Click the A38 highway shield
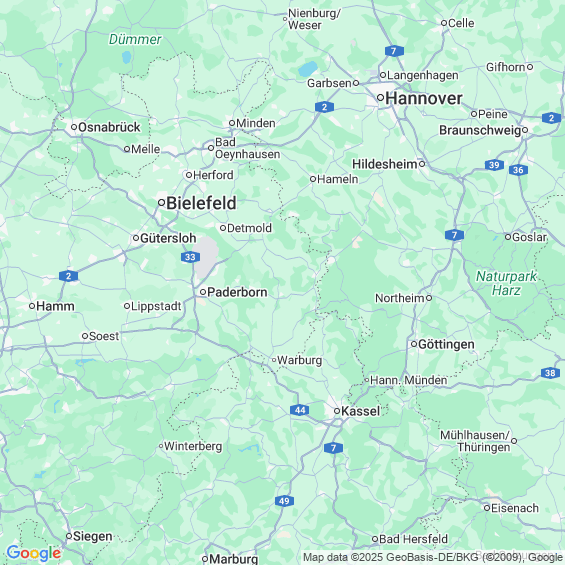The image size is (565, 565). click(550, 373)
